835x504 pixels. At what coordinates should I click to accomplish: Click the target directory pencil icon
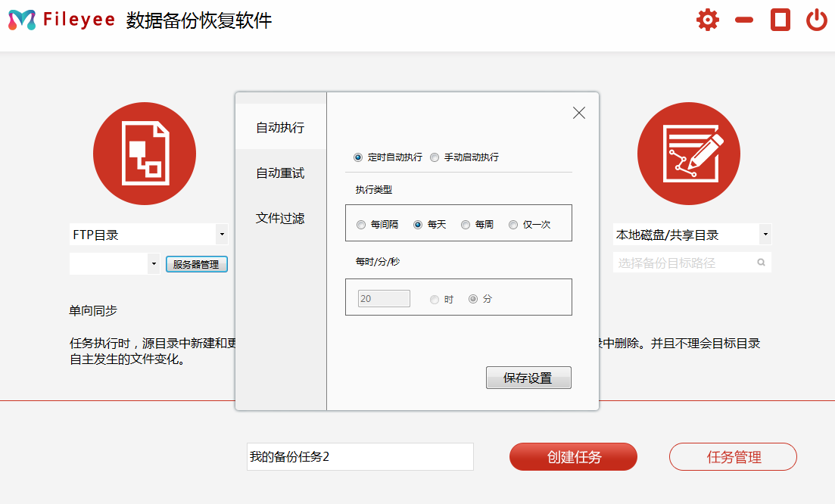point(688,154)
